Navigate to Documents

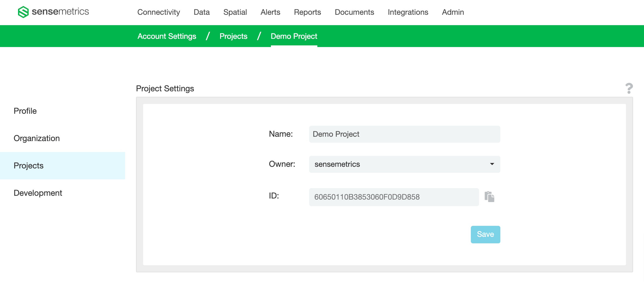(354, 12)
